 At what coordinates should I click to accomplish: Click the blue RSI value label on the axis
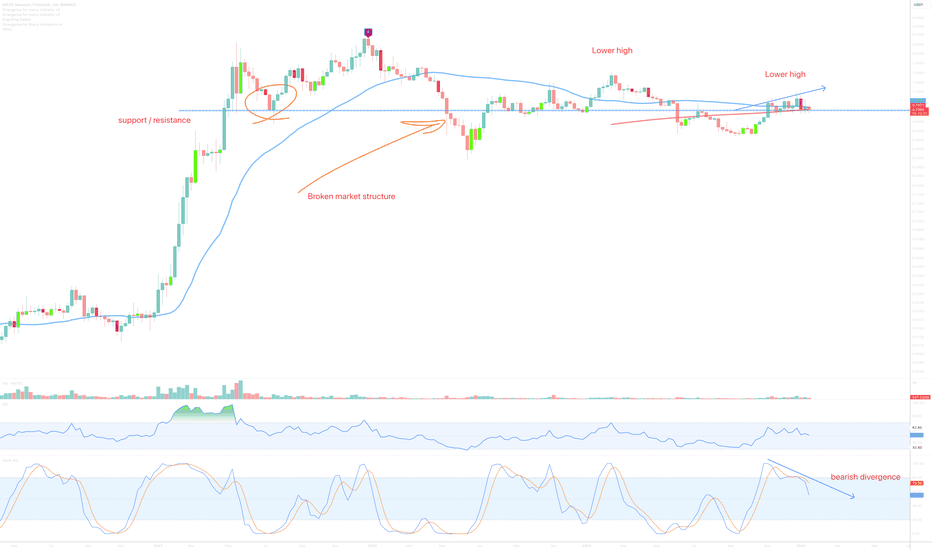click(917, 435)
